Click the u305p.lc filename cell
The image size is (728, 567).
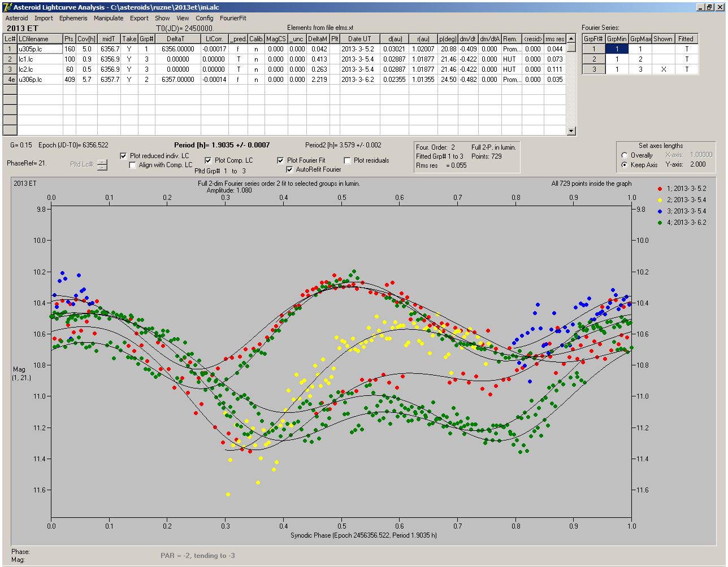coord(40,49)
